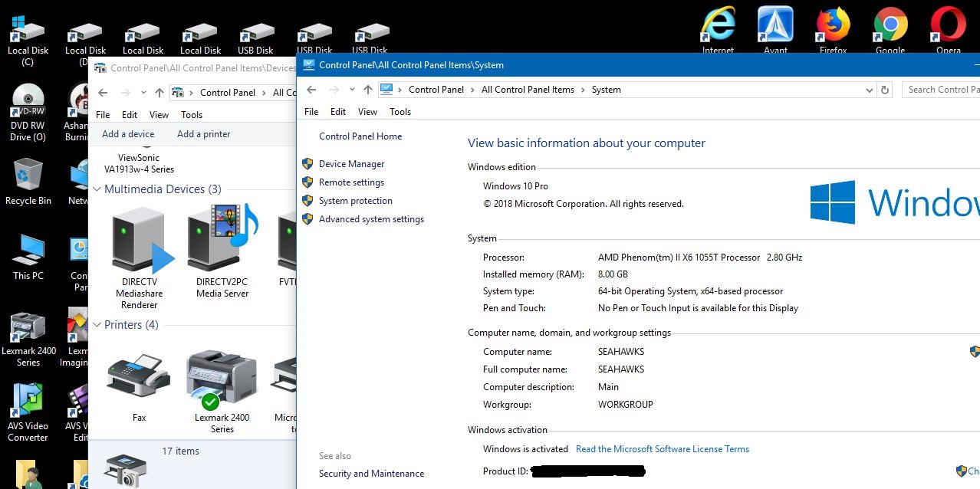Image resolution: width=980 pixels, height=489 pixels.
Task: Open the Lexmark 2400 Series desktop shortcut
Action: 28,339
